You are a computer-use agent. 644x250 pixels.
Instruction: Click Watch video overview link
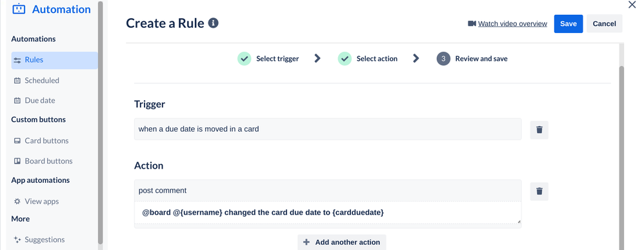pyautogui.click(x=512, y=24)
